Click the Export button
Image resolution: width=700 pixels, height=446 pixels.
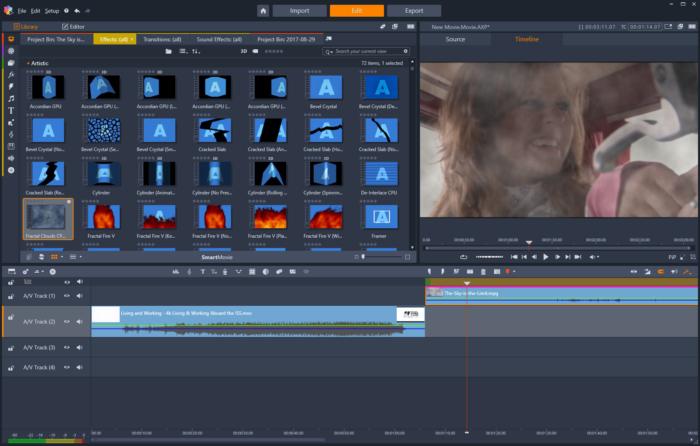coord(414,10)
